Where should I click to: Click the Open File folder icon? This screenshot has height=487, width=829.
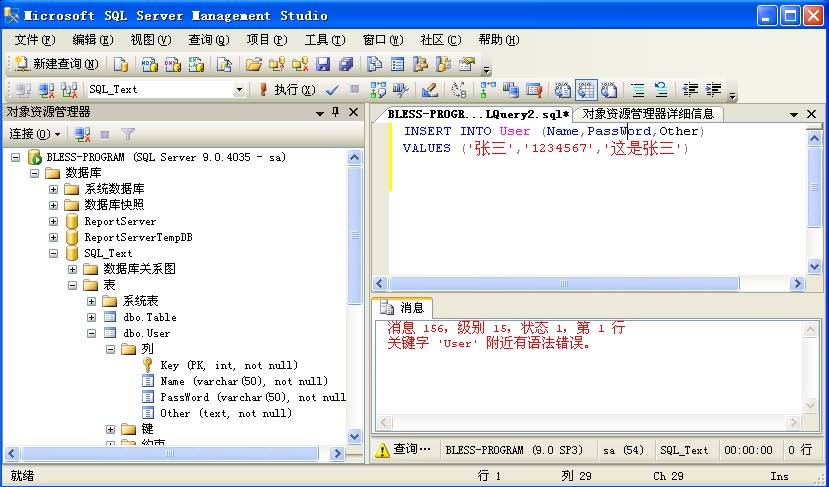tap(254, 64)
